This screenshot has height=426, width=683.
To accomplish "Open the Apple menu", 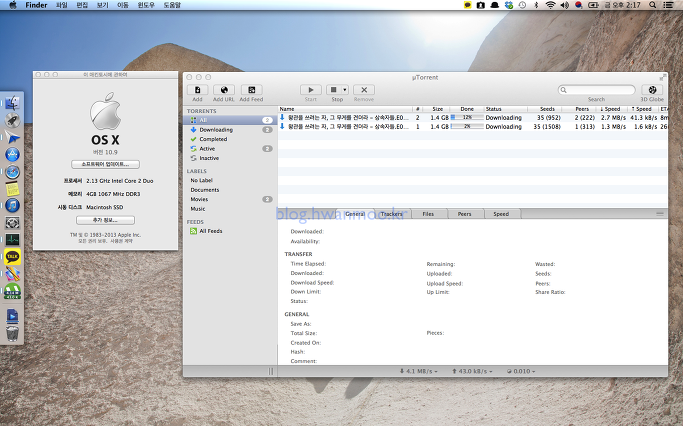I will [x=13, y=5].
